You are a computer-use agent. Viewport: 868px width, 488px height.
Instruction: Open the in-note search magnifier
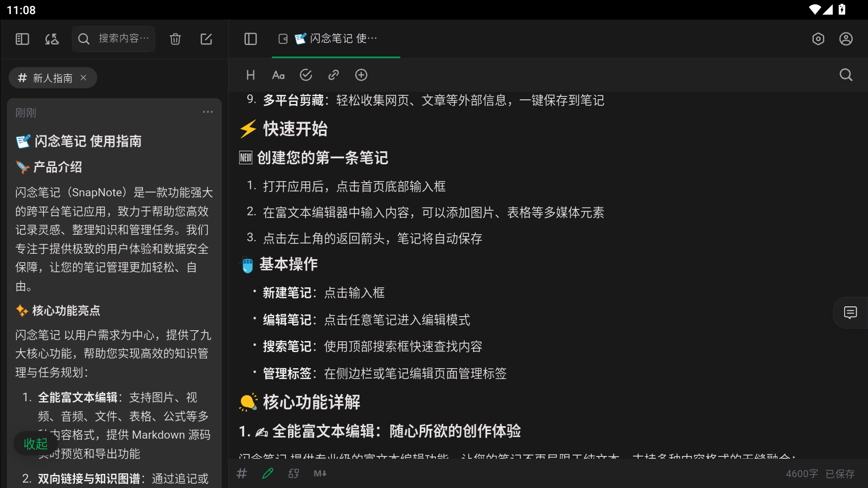[846, 75]
